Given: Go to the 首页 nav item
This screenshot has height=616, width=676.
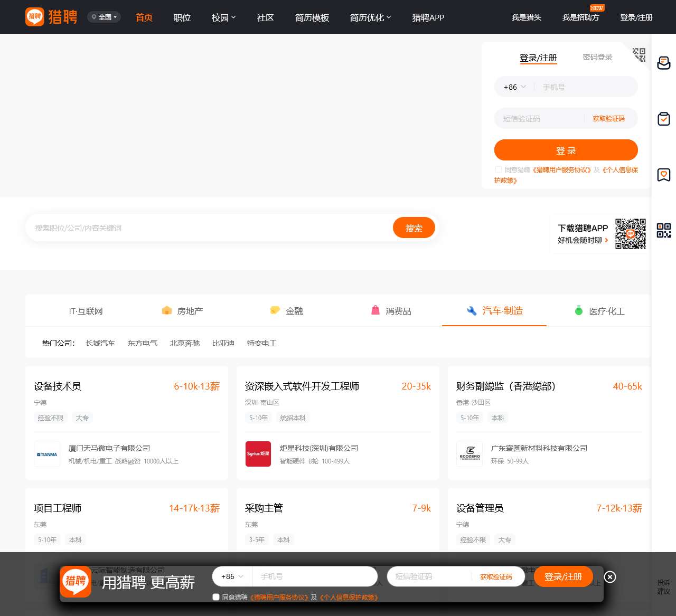Looking at the screenshot, I should click(144, 17).
